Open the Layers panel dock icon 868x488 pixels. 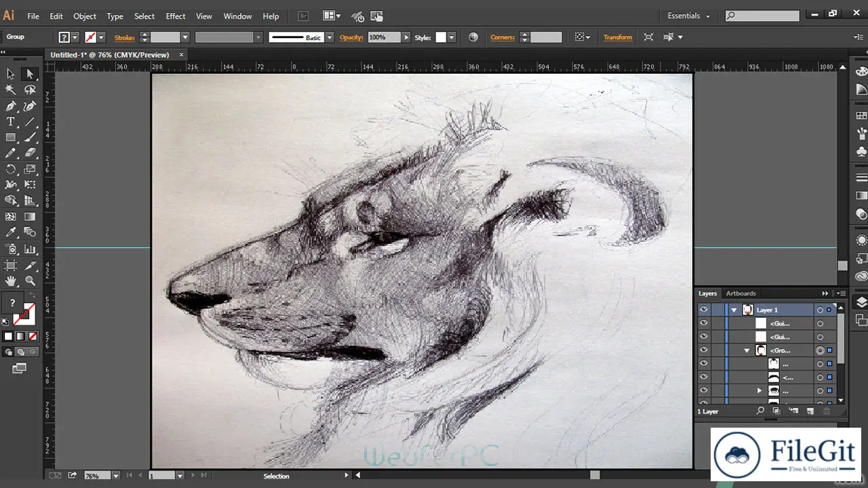(861, 302)
